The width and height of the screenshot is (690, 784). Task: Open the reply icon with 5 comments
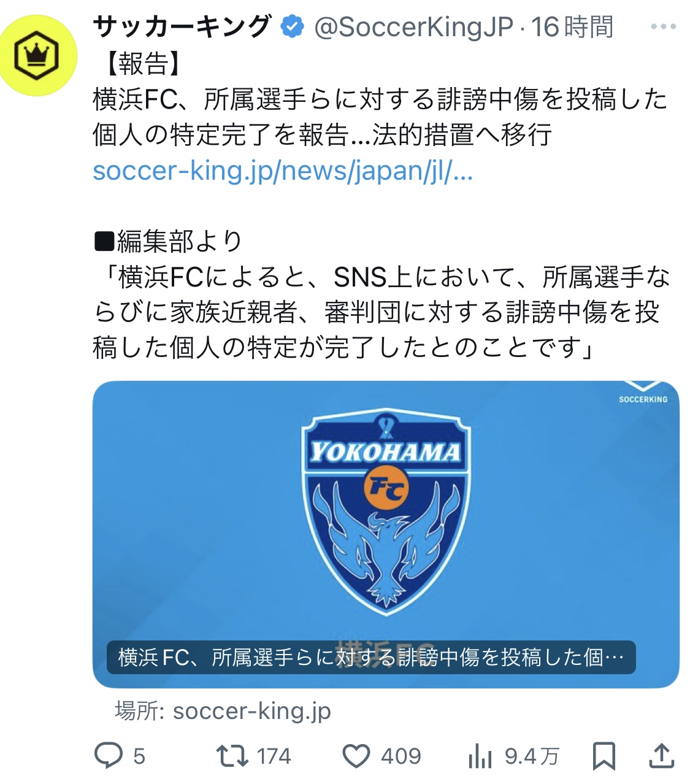[109, 755]
